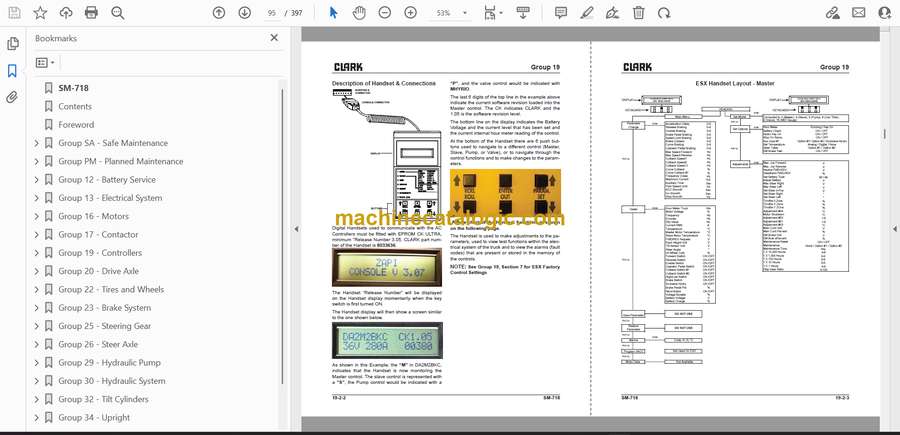Select Group 30 - Hydraulic System bookmark

click(111, 381)
